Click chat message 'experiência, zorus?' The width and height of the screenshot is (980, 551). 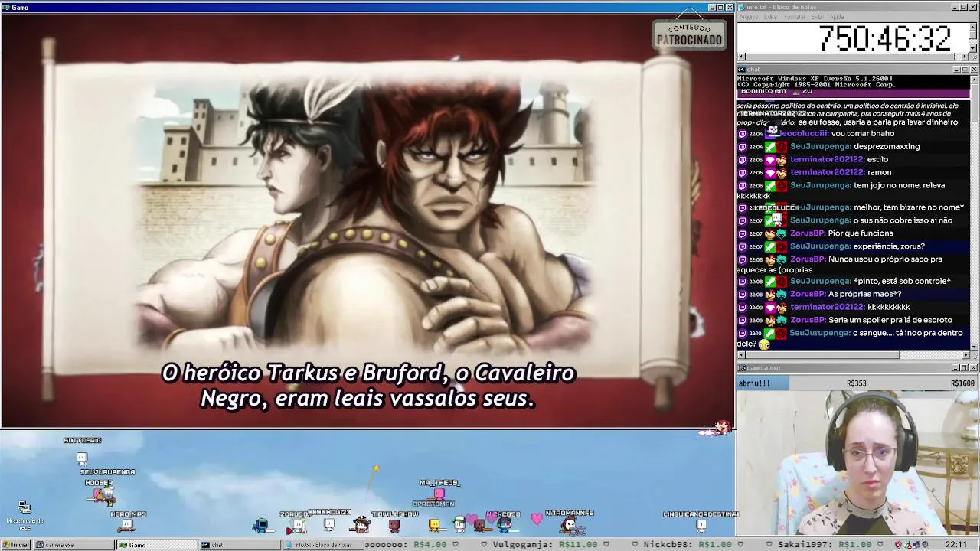(889, 246)
